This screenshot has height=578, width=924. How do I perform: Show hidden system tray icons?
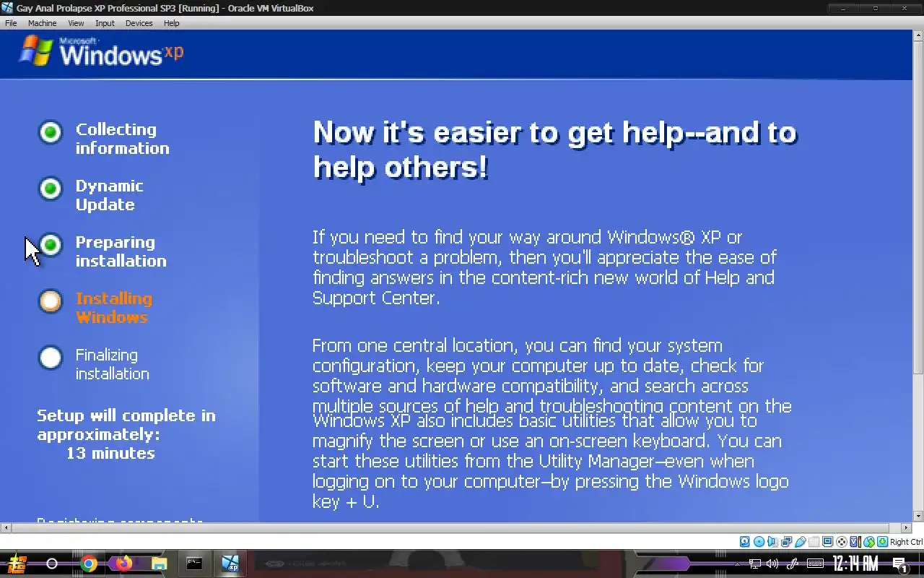(x=737, y=564)
